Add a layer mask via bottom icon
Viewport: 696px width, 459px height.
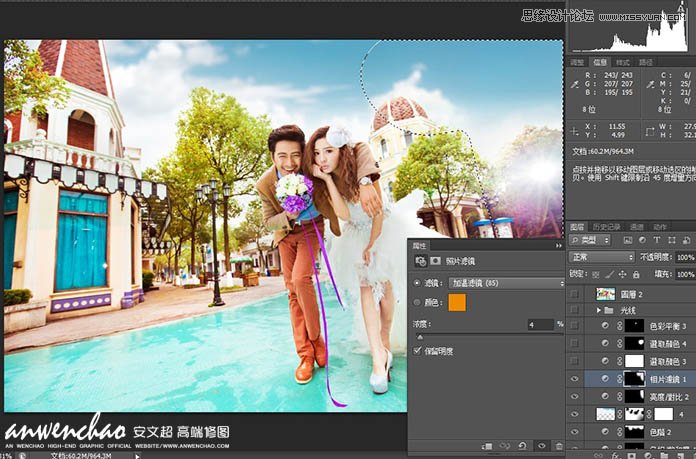coord(631,455)
